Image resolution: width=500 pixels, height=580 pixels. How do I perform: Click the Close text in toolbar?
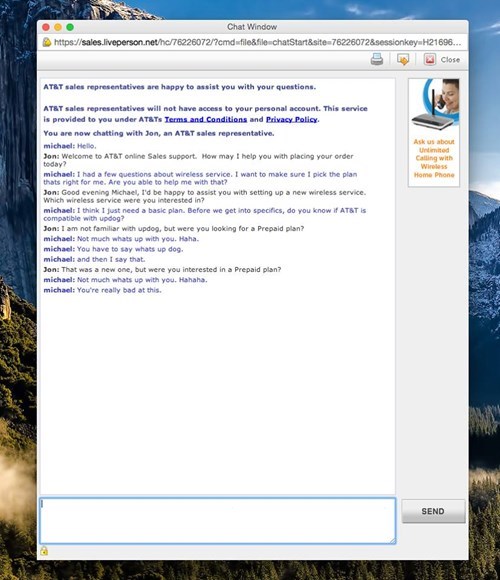450,60
